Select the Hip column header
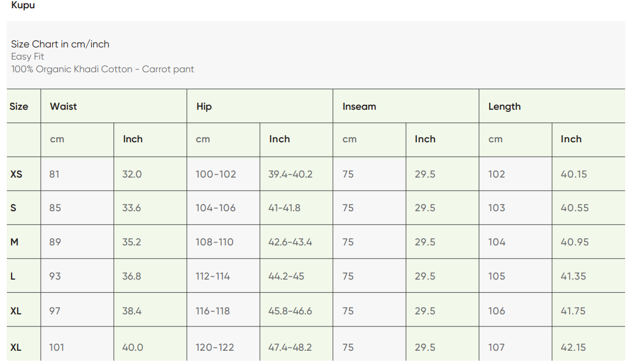 click(204, 106)
